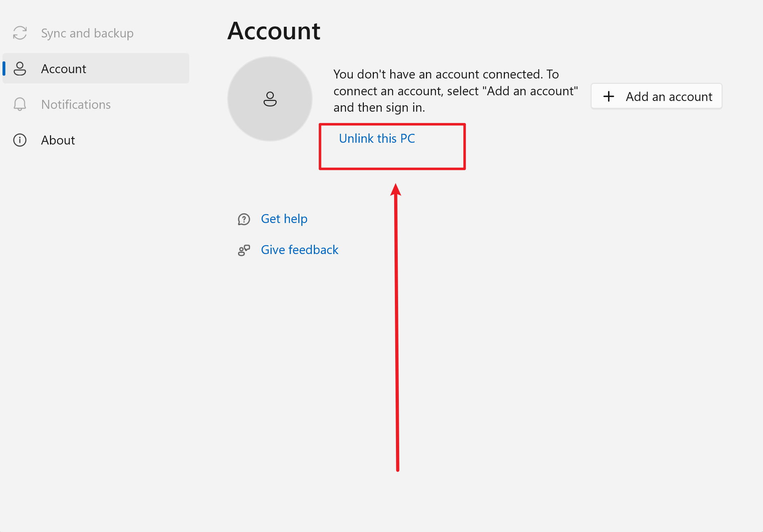Go to the About page
This screenshot has width=763, height=532.
96,140
